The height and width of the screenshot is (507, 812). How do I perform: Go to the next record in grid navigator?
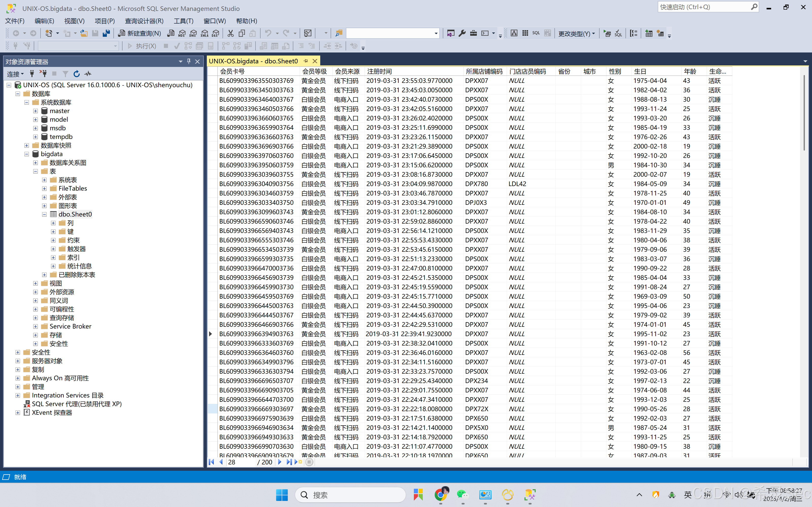(x=279, y=462)
